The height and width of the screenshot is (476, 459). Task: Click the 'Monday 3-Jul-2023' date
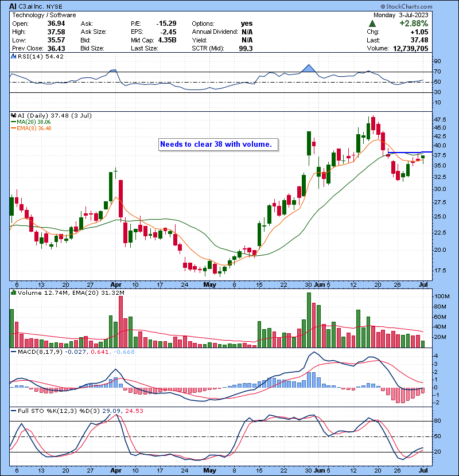[400, 15]
